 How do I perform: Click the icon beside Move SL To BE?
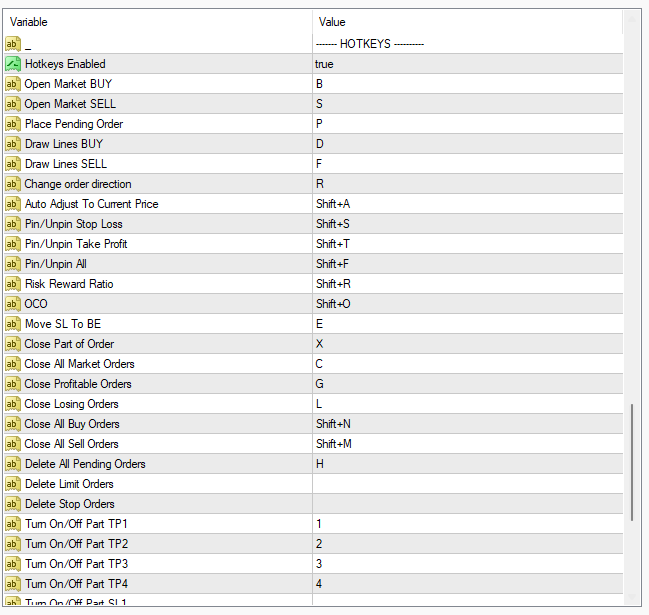(x=13, y=324)
